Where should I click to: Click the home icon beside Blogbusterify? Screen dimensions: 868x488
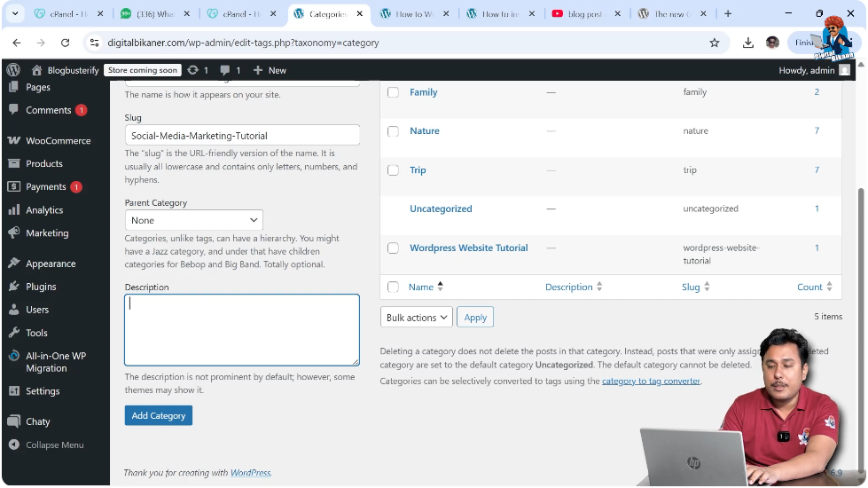(x=36, y=70)
